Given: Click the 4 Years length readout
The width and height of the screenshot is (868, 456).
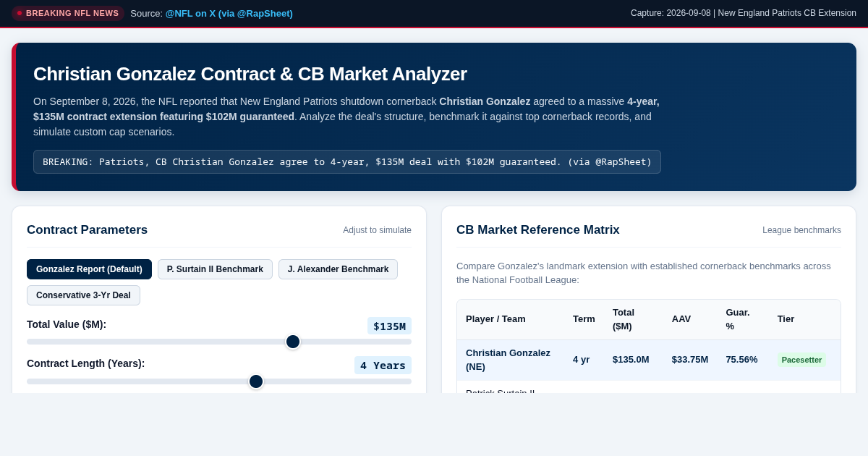Looking at the screenshot, I should click(383, 365).
